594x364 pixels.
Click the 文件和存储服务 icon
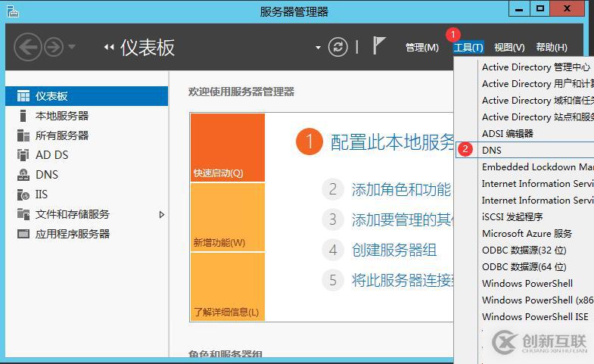pos(23,214)
